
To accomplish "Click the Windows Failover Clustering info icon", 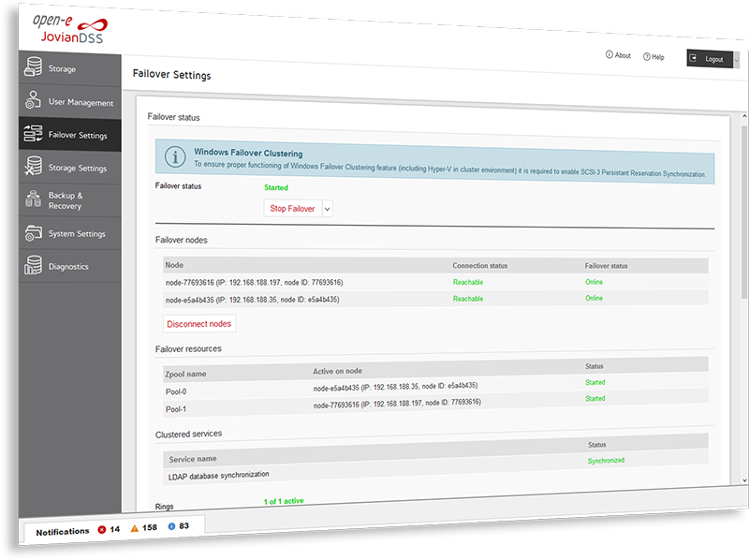I will (x=174, y=155).
